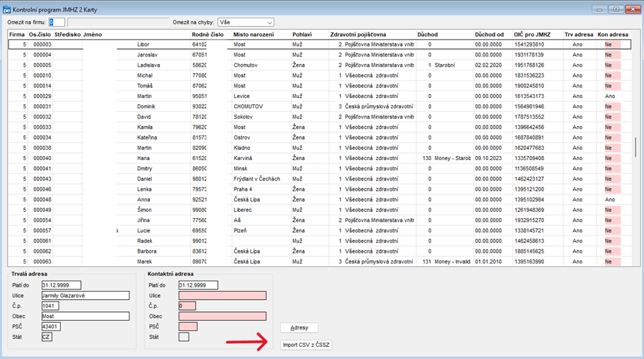Select the row with Os.číslo 000005
644x359 pixels.
42,65
